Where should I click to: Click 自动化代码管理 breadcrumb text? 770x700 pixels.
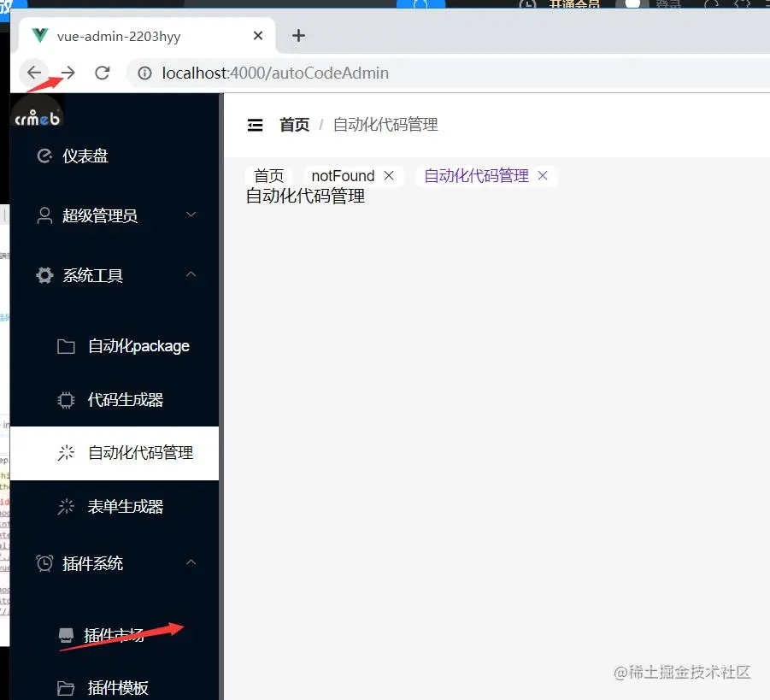coord(385,125)
